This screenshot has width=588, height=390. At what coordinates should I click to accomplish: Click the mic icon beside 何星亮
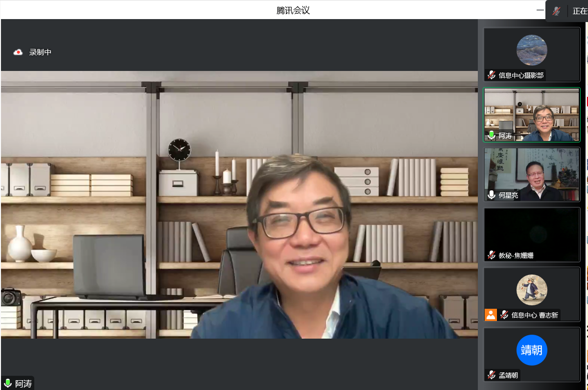pyautogui.click(x=491, y=195)
